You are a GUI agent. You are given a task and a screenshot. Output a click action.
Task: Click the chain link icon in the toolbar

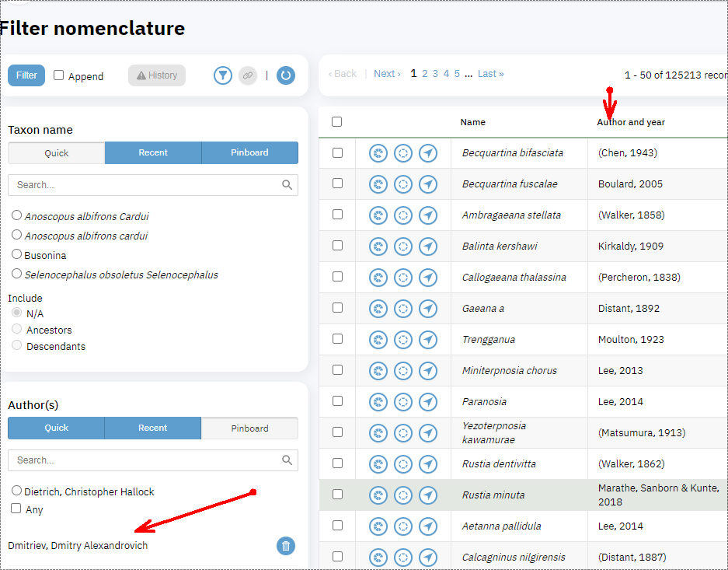[x=247, y=75]
